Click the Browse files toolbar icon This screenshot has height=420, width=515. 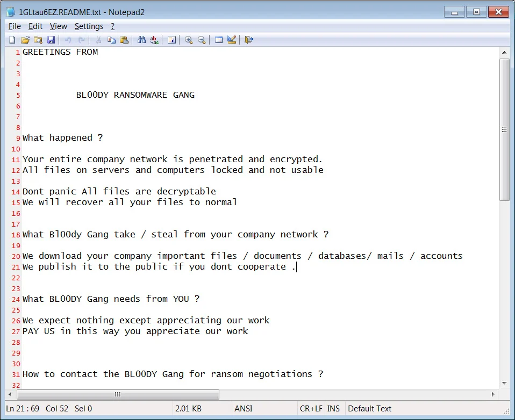tap(38, 40)
